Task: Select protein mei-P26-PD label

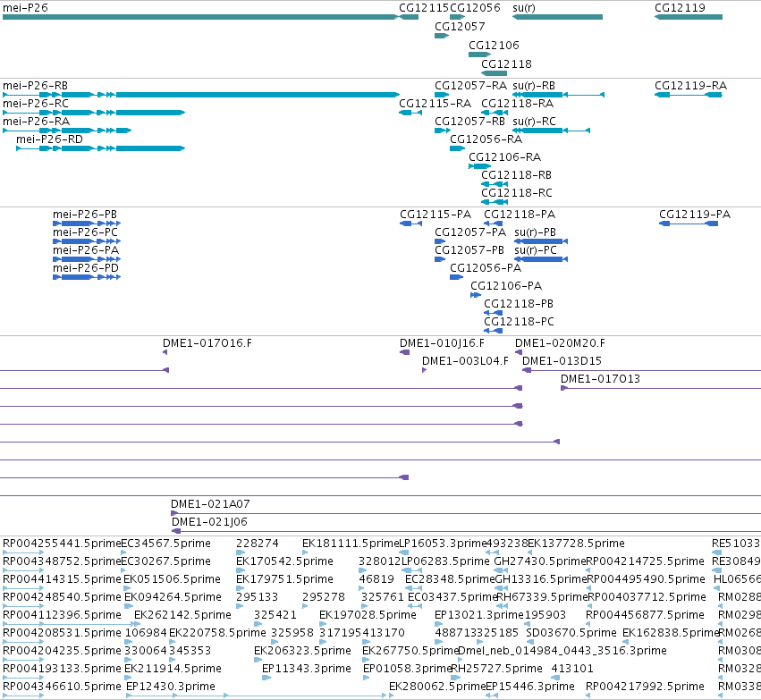Action: tap(86, 268)
